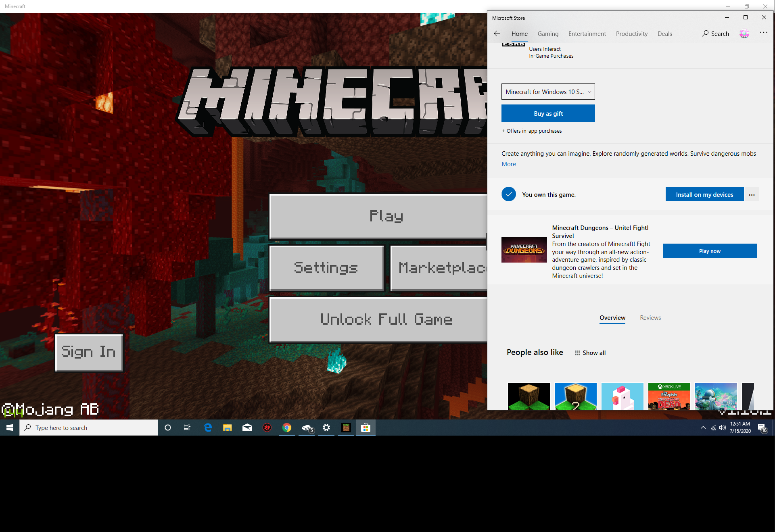The height and width of the screenshot is (532, 775).
Task: Open Microsoft Store search
Action: pyautogui.click(x=715, y=34)
